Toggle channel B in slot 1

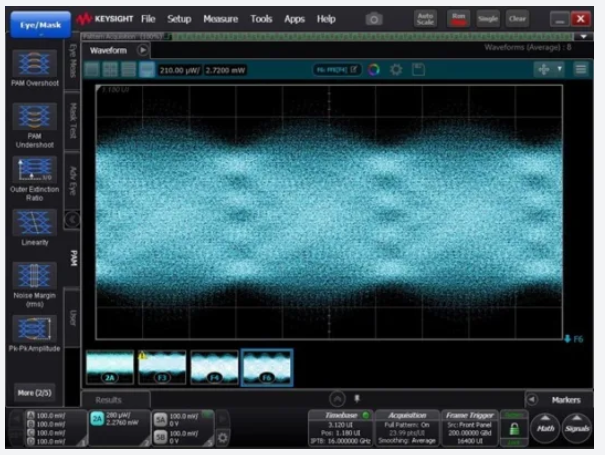[x=31, y=424]
